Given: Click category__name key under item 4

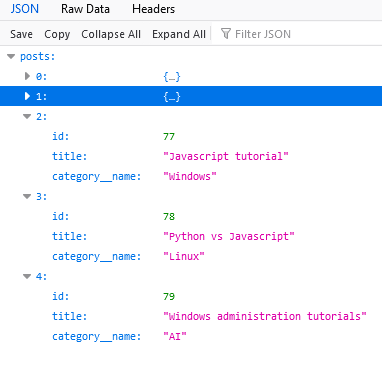Looking at the screenshot, I should [97, 336].
